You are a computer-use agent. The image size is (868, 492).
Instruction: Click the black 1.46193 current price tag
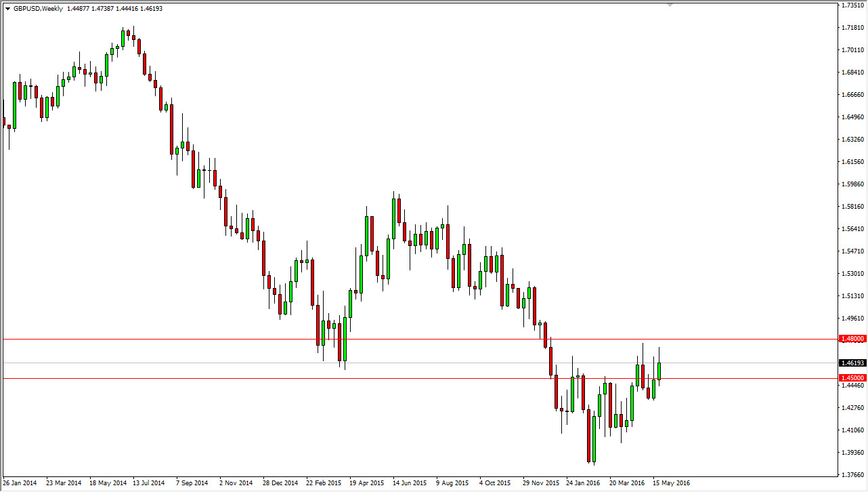852,363
